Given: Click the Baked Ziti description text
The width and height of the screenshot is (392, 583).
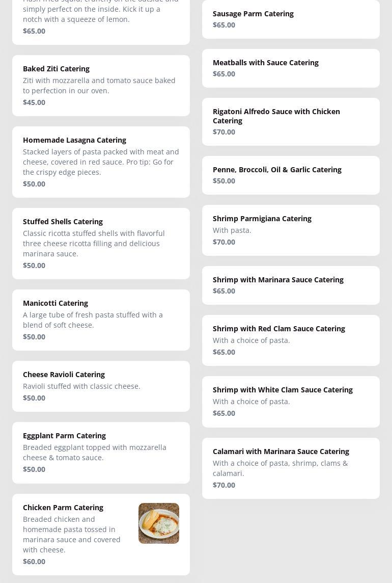Looking at the screenshot, I should click(99, 86).
